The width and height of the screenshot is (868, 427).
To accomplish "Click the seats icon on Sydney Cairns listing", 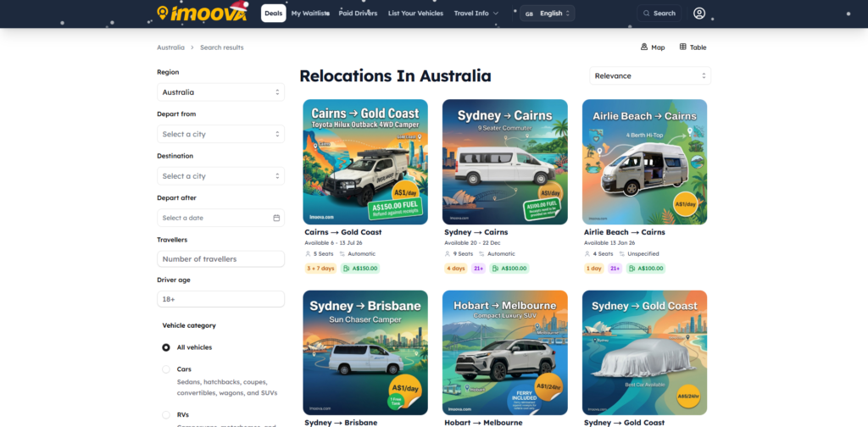I will pyautogui.click(x=448, y=254).
